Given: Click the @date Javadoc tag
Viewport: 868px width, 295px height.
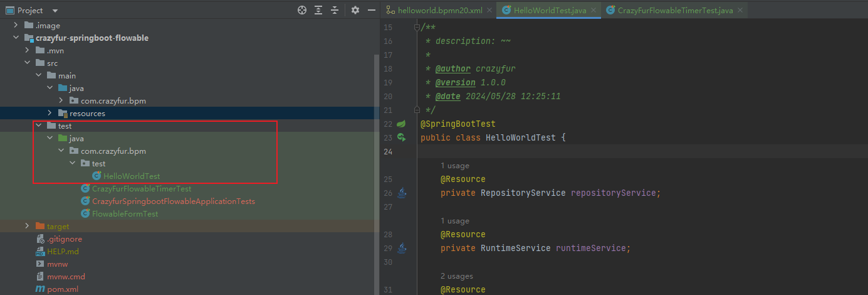Looking at the screenshot, I should click(448, 96).
